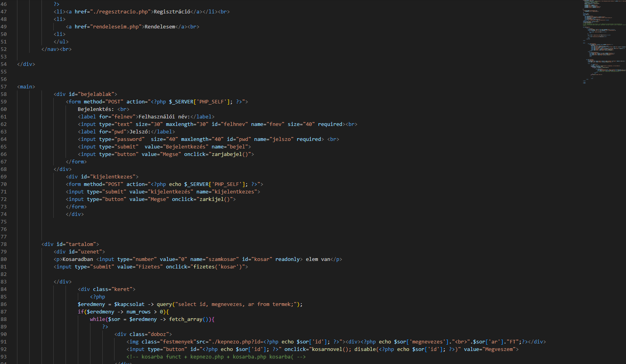Click the minimap code overview

pos(604,41)
